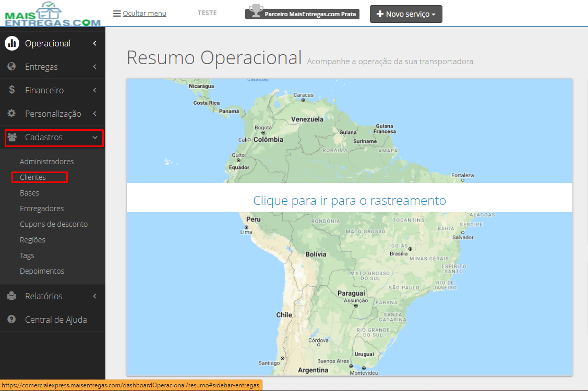Open the Entregas menu section
The width and height of the screenshot is (588, 391).
click(x=53, y=67)
